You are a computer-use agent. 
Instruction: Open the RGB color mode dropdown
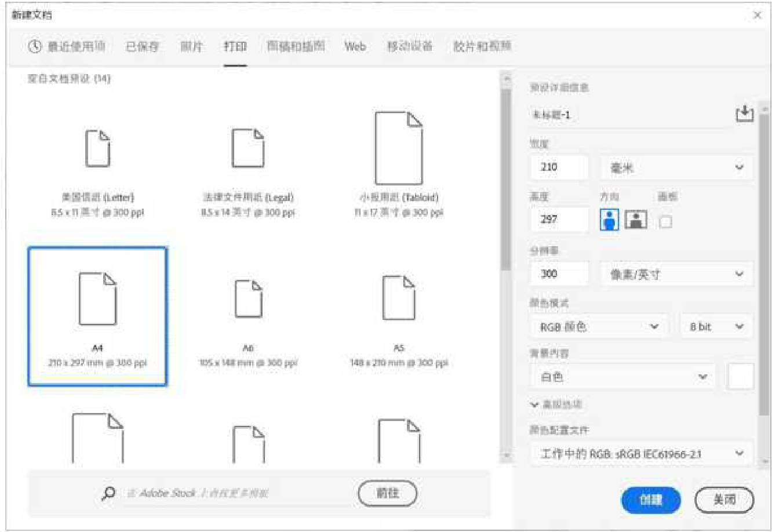click(599, 327)
